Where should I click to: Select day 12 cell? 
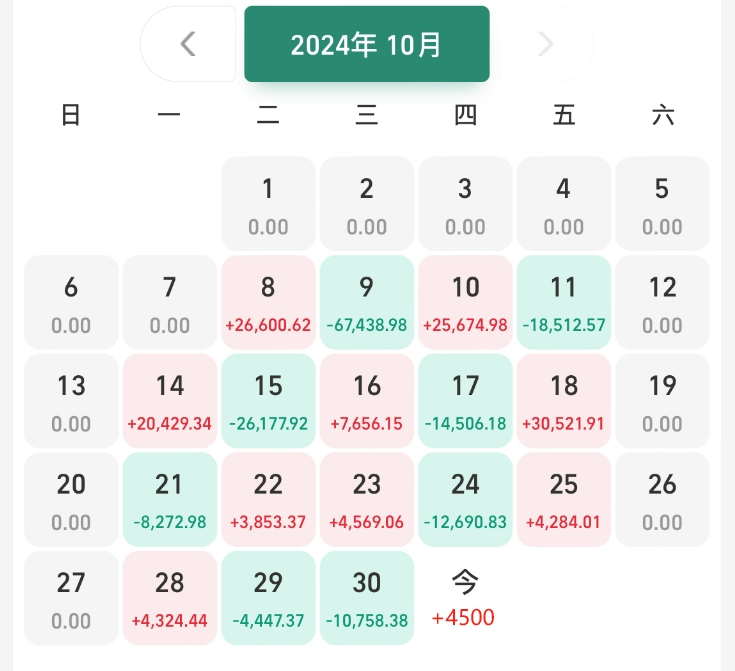point(662,302)
